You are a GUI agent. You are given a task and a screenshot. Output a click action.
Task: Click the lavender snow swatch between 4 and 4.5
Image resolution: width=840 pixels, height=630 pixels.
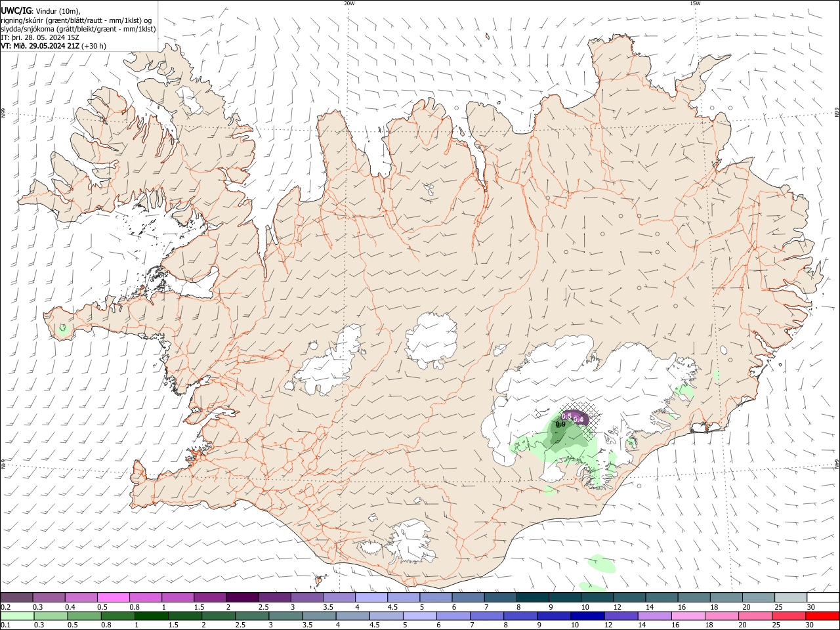pos(371,597)
